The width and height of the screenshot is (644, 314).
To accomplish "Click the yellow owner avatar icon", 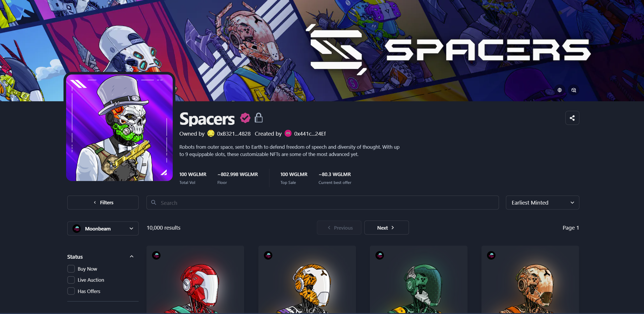I will coord(211,133).
